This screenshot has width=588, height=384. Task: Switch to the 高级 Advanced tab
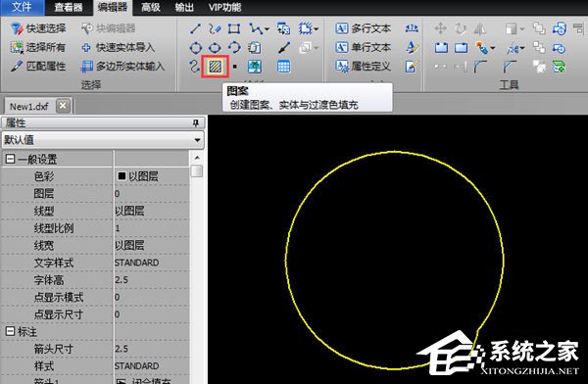[151, 7]
